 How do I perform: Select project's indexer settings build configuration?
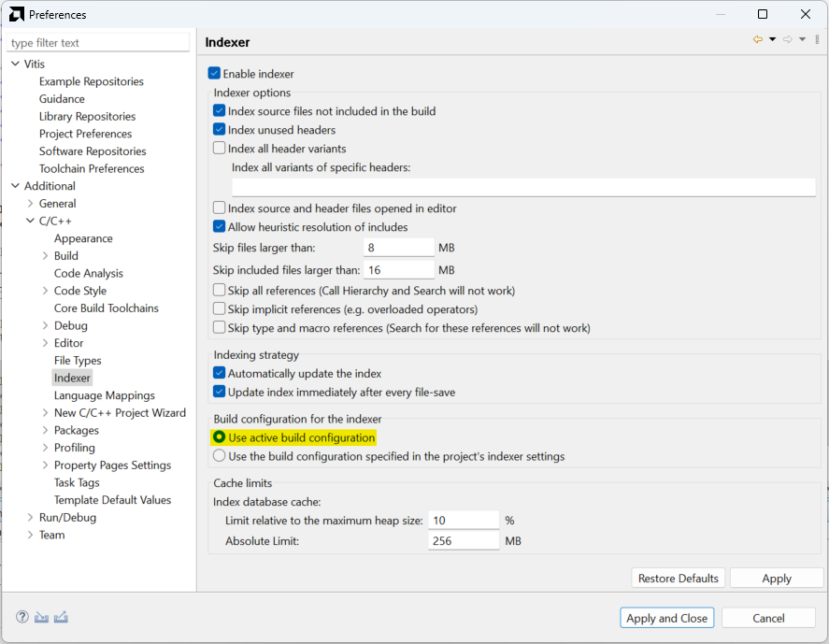[x=220, y=457]
